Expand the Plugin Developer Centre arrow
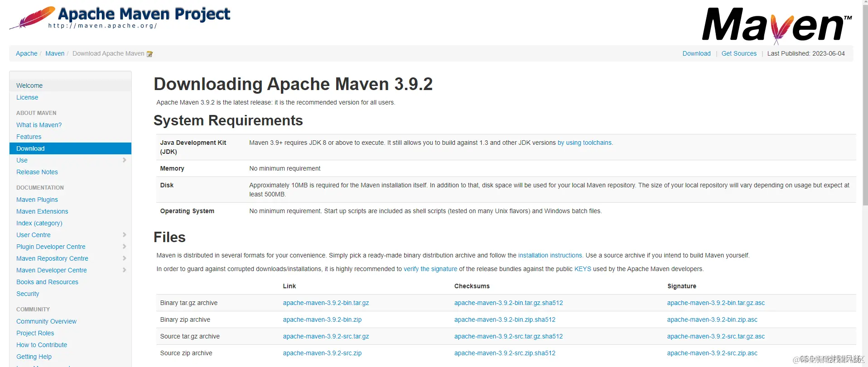The height and width of the screenshot is (367, 868). [x=124, y=247]
